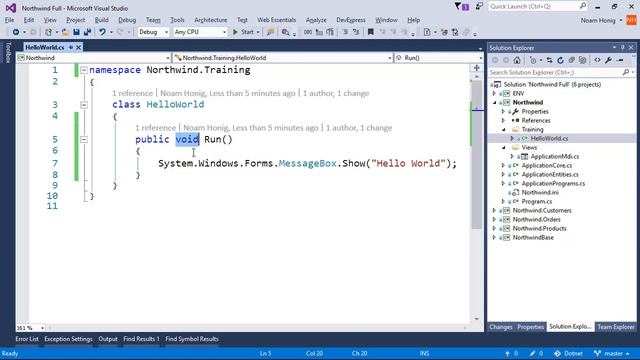The width and height of the screenshot is (640, 360).
Task: Select Northwind.ini file in tree
Action: (x=540, y=192)
